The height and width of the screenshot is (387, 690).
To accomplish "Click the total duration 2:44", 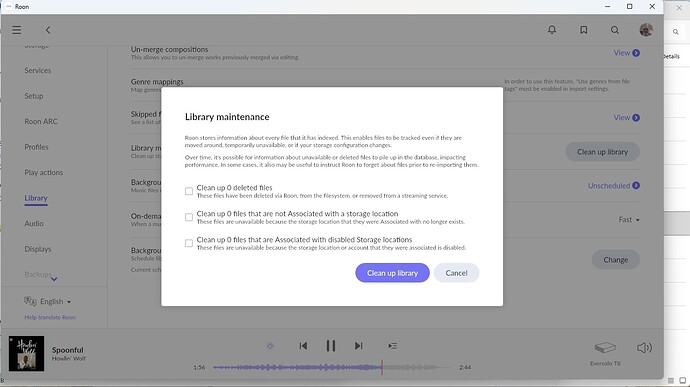I will [465, 367].
